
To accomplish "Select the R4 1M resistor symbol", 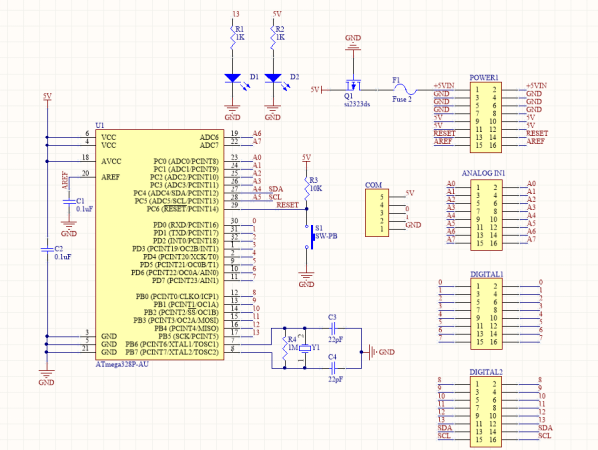I will tap(285, 348).
